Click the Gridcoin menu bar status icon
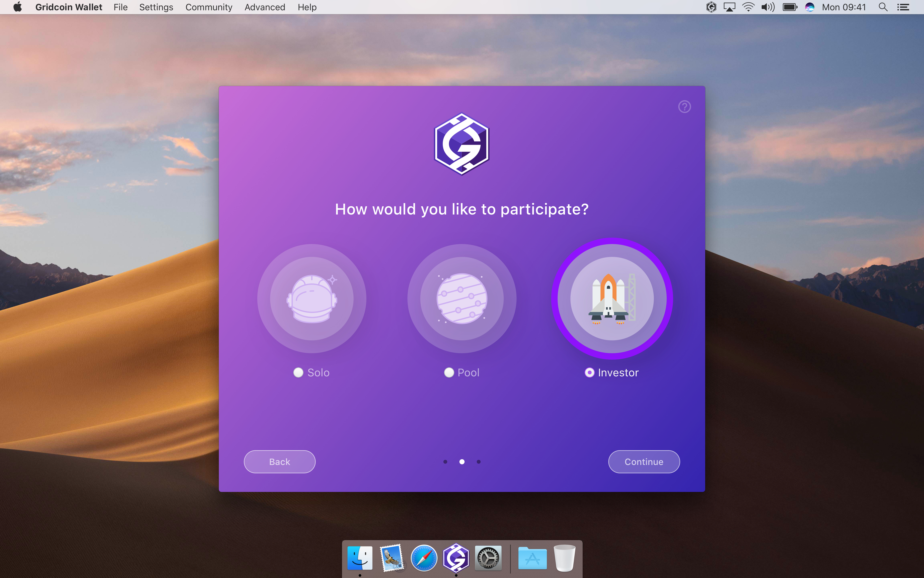Image resolution: width=924 pixels, height=578 pixels. pyautogui.click(x=711, y=7)
